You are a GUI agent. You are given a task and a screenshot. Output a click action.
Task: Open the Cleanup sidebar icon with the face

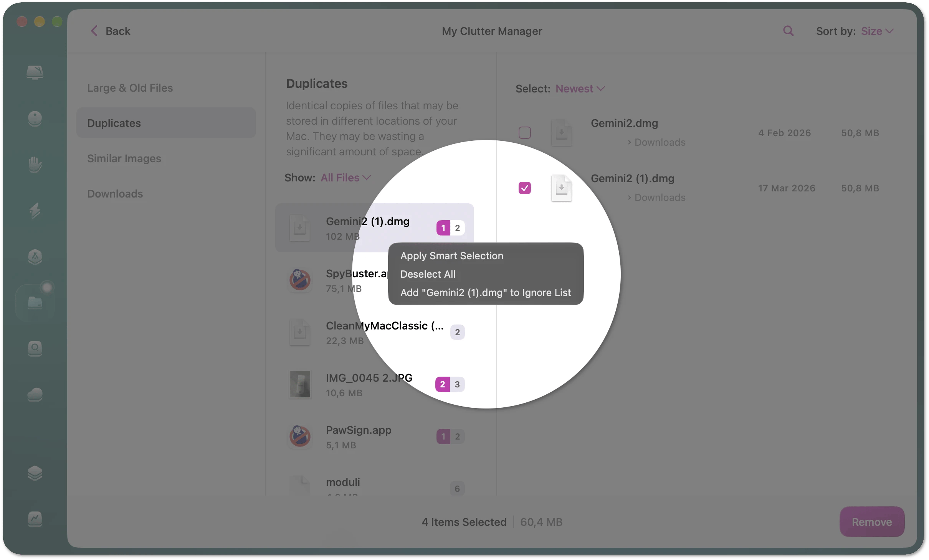coord(35,119)
